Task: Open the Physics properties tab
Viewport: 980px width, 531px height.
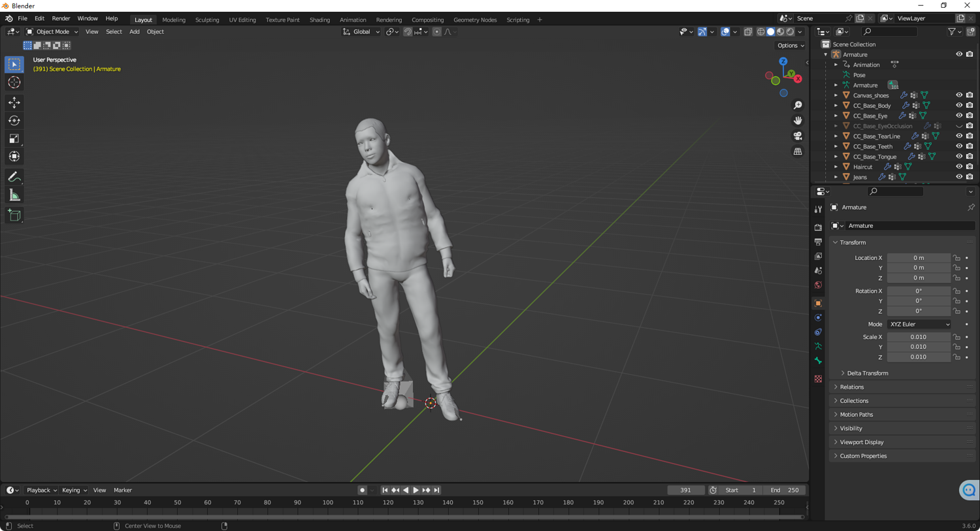Action: click(x=818, y=317)
